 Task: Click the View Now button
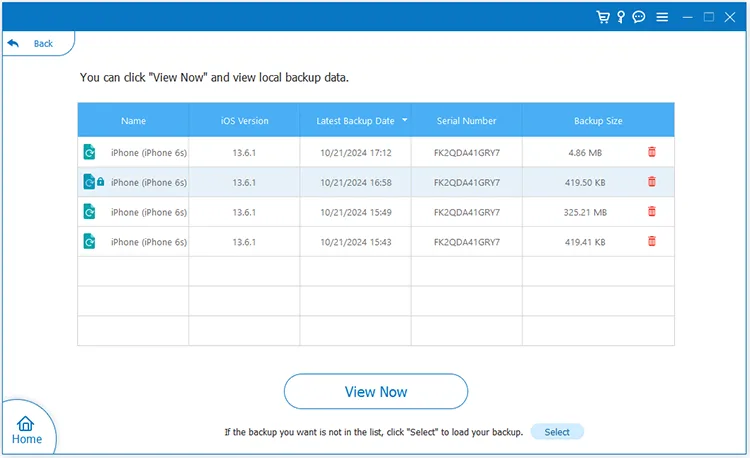click(376, 392)
